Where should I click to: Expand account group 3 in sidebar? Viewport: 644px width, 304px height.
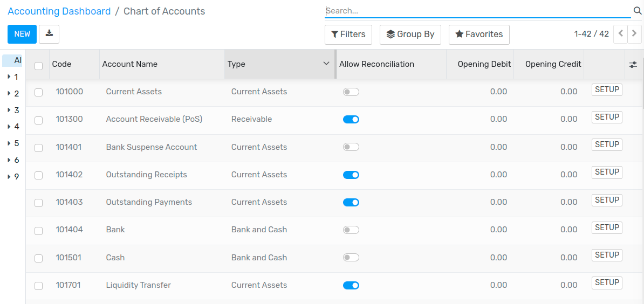click(x=9, y=110)
